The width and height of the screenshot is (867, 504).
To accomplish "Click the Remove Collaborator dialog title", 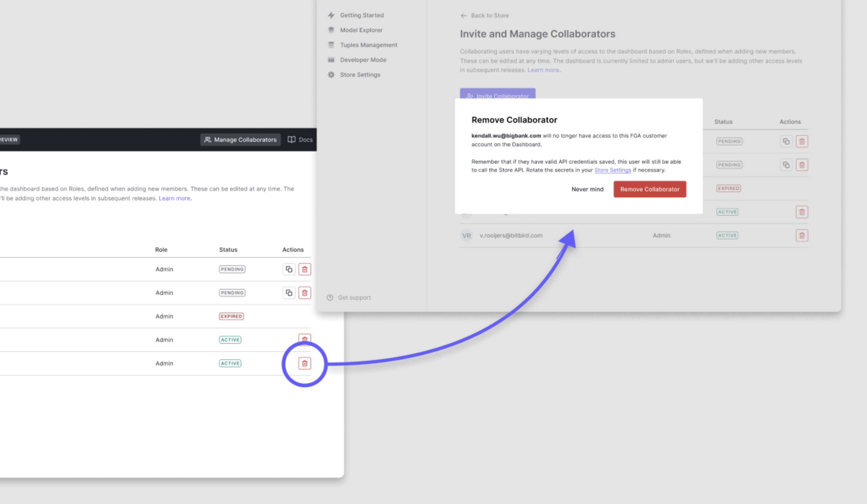I will click(x=514, y=120).
